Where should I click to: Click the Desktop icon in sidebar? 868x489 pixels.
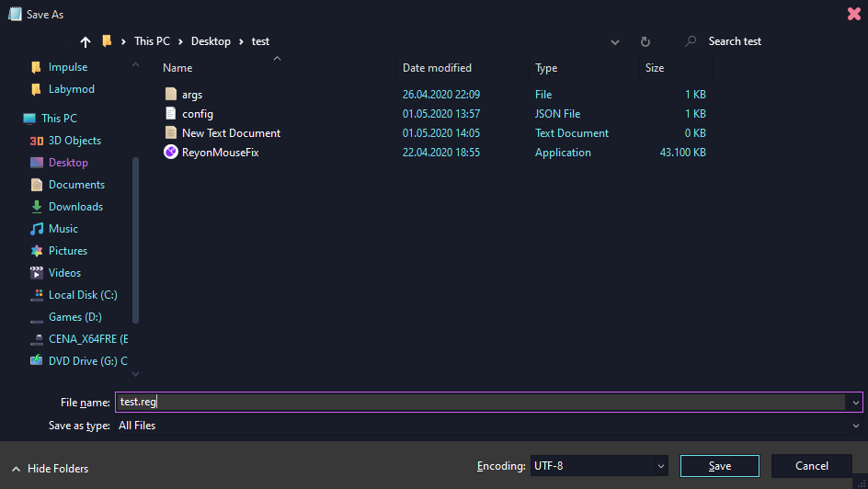pyautogui.click(x=37, y=163)
